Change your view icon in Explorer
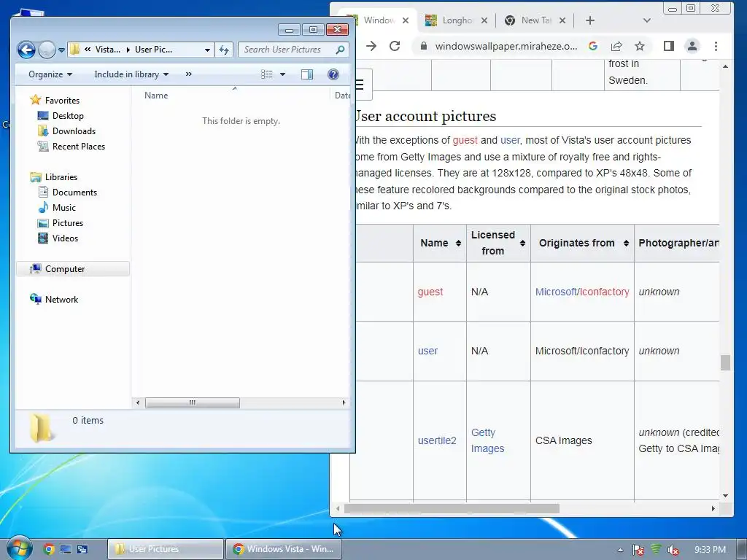 [x=267, y=74]
